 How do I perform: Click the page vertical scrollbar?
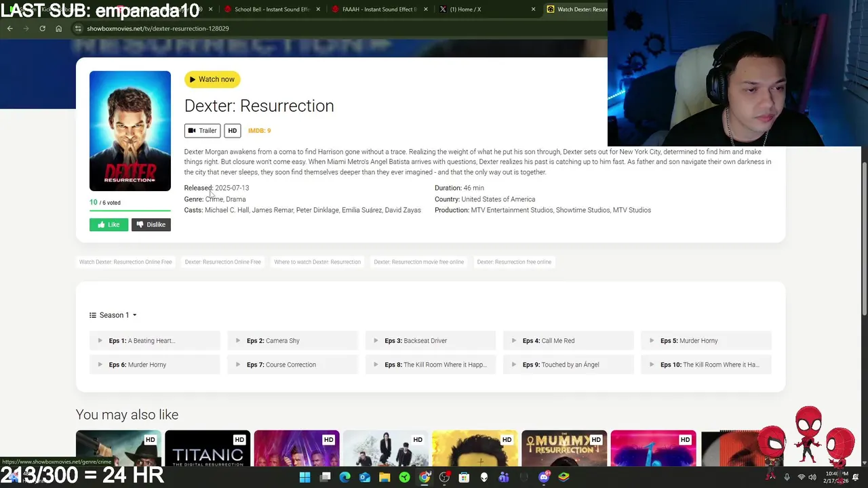(864, 237)
